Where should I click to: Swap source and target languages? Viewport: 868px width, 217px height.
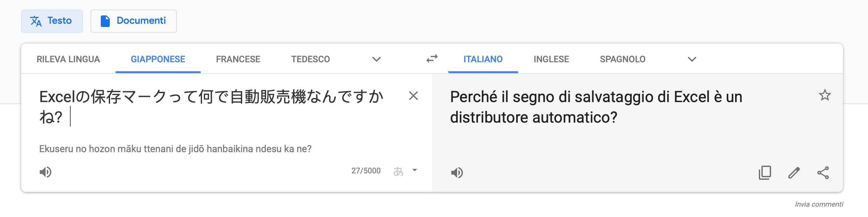[x=432, y=59]
